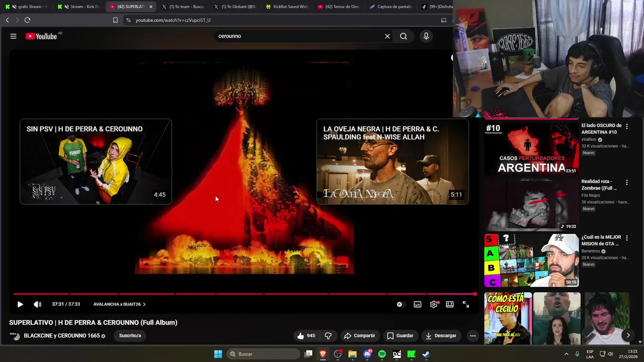This screenshot has height=362, width=644.
Task: Open Realidad rota - Zombrae video thumbnail
Action: [531, 204]
